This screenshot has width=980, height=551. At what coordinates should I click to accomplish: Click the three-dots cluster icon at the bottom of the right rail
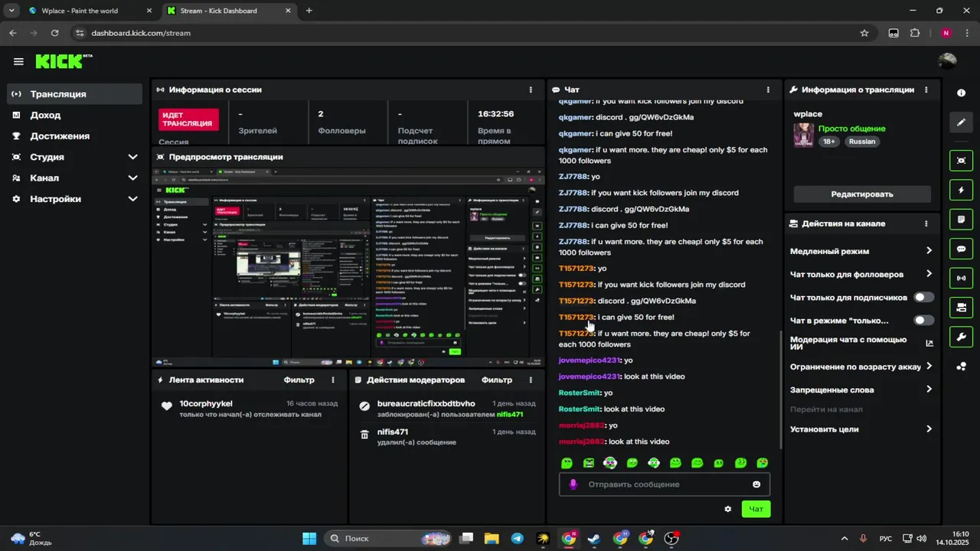[x=961, y=367]
